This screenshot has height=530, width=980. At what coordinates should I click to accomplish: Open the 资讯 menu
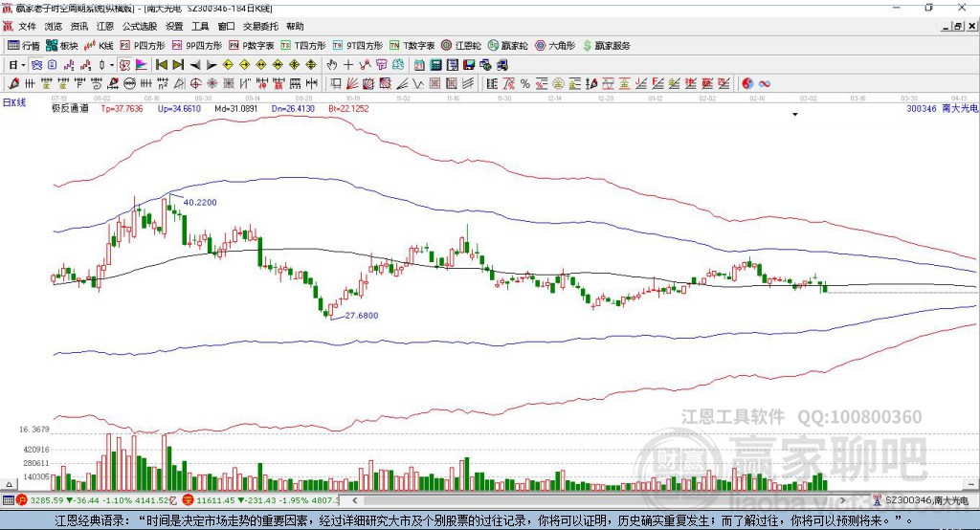(x=78, y=26)
